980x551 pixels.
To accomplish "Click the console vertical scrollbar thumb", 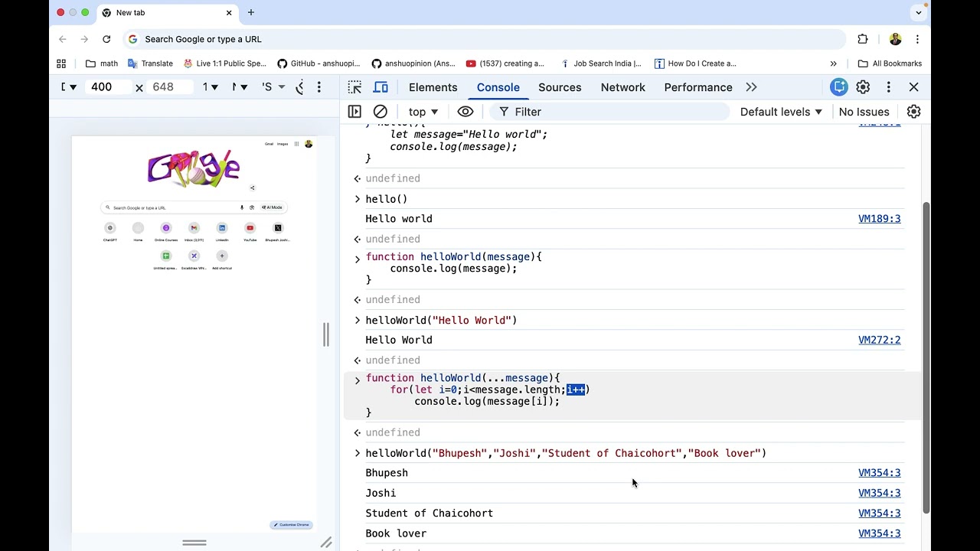I will [926, 358].
